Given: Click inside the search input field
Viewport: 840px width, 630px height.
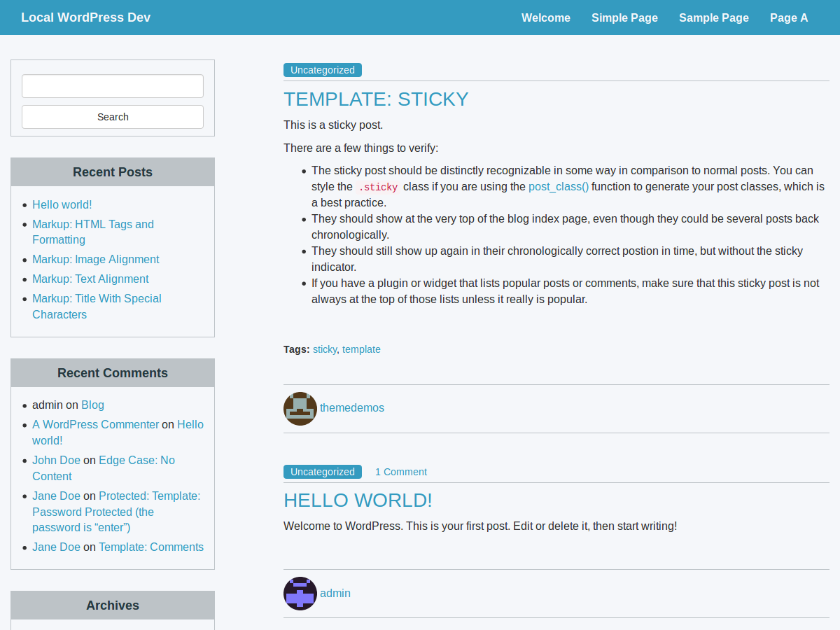Looking at the screenshot, I should click(x=112, y=85).
